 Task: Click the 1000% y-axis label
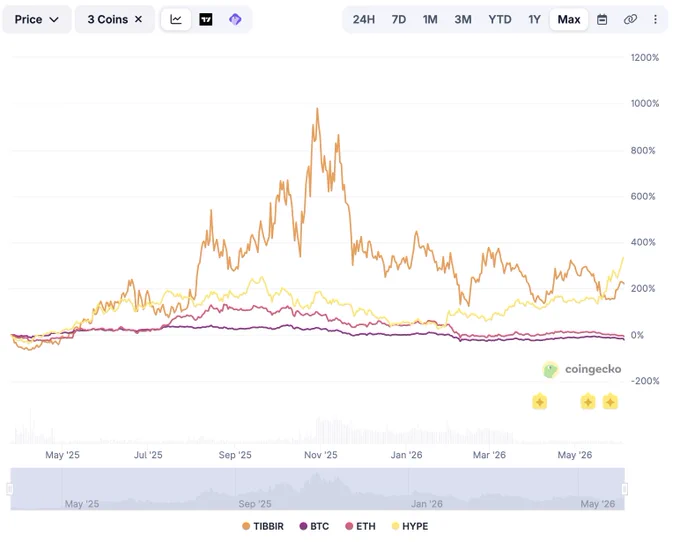click(645, 103)
